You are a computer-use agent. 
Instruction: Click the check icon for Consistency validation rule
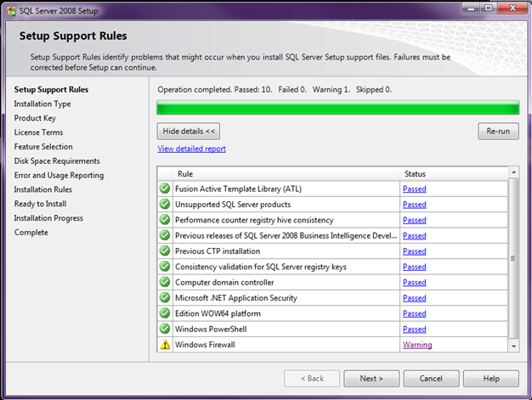point(165,267)
